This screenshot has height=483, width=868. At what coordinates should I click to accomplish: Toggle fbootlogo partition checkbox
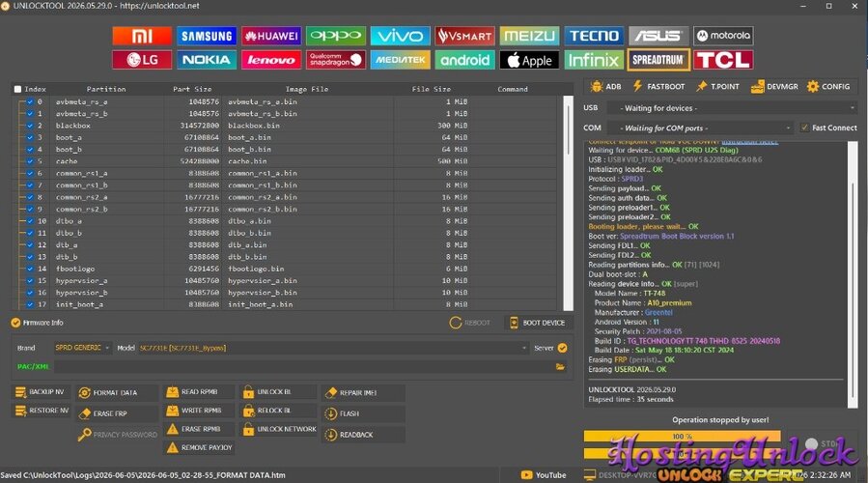[30, 269]
